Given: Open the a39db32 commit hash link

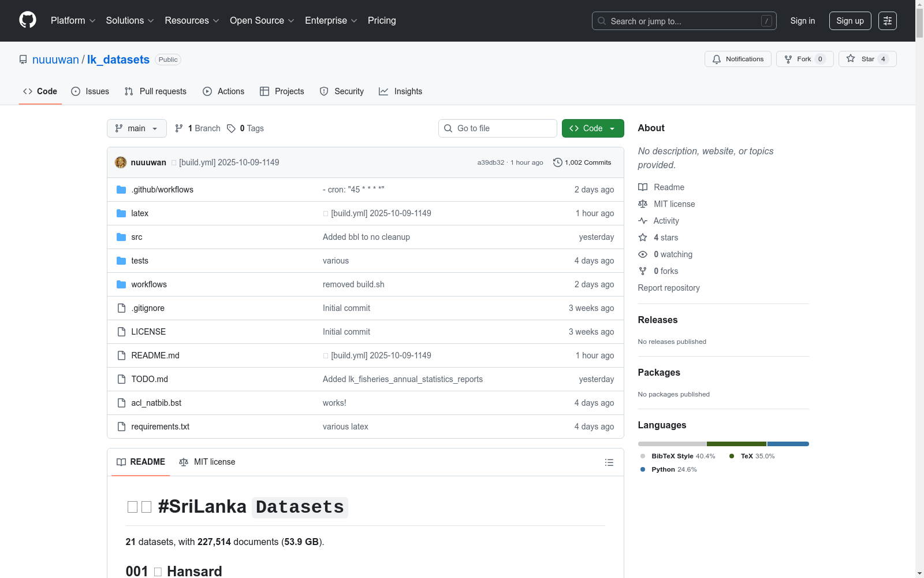Looking at the screenshot, I should click(491, 162).
